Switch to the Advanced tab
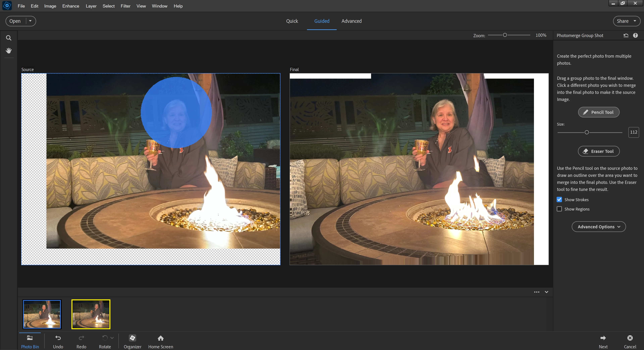Screen dimensions: 644x350 coord(351,21)
